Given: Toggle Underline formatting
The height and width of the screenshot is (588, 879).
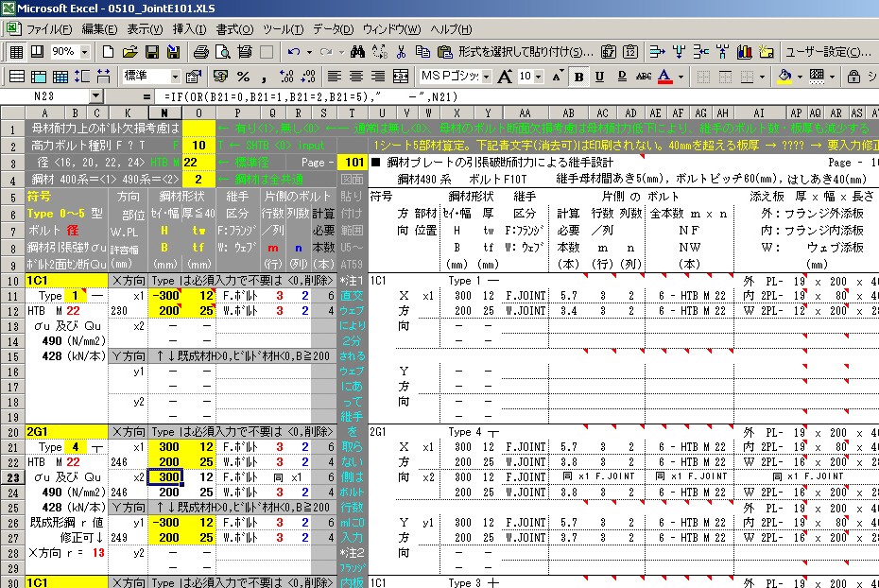Looking at the screenshot, I should (x=600, y=77).
